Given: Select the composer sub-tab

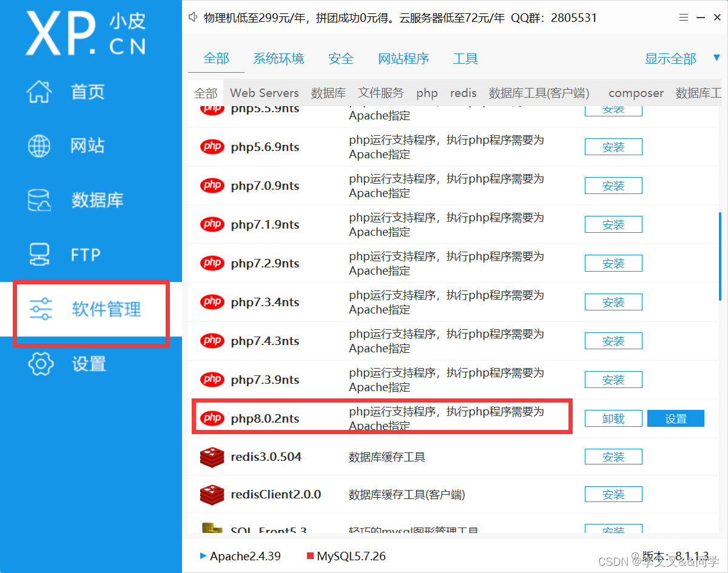Looking at the screenshot, I should 636,93.
